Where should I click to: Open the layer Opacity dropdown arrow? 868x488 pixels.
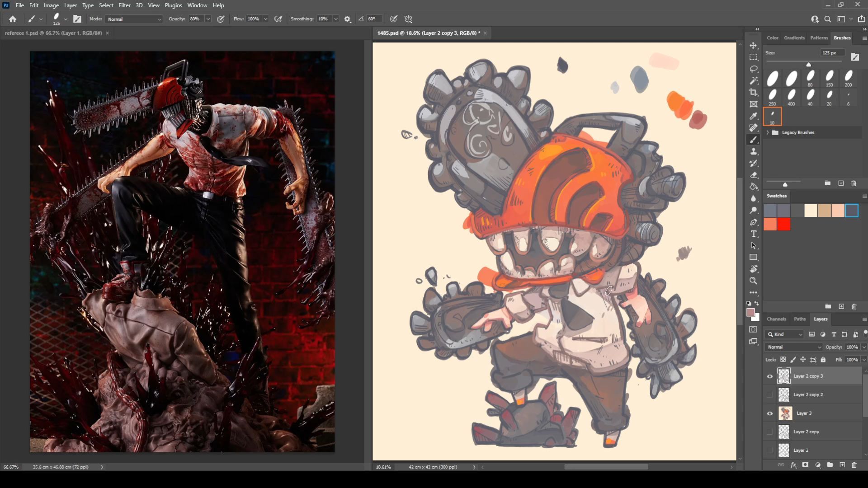pos(863,347)
